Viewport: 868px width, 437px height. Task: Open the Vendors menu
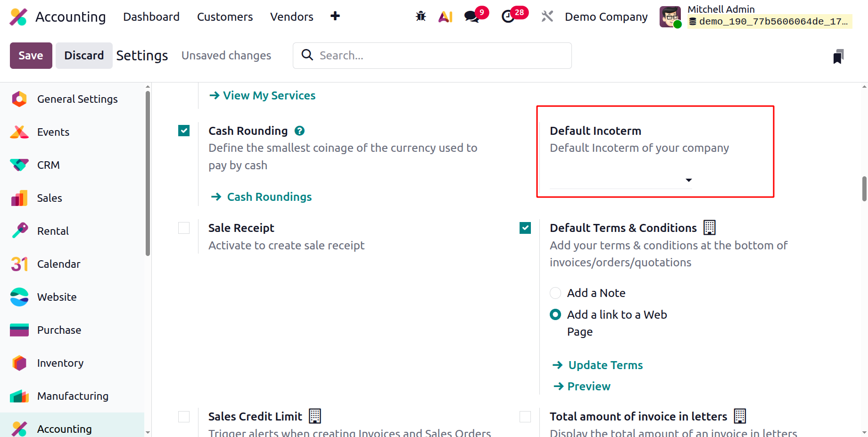(x=291, y=17)
